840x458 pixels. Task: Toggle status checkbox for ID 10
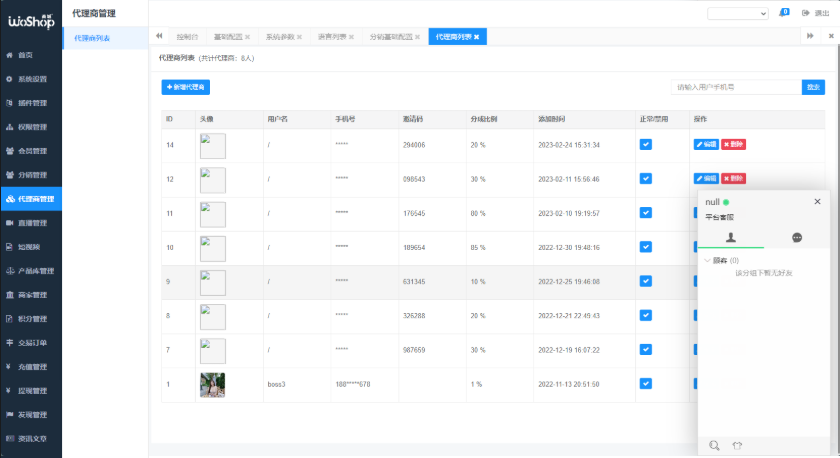click(x=646, y=247)
